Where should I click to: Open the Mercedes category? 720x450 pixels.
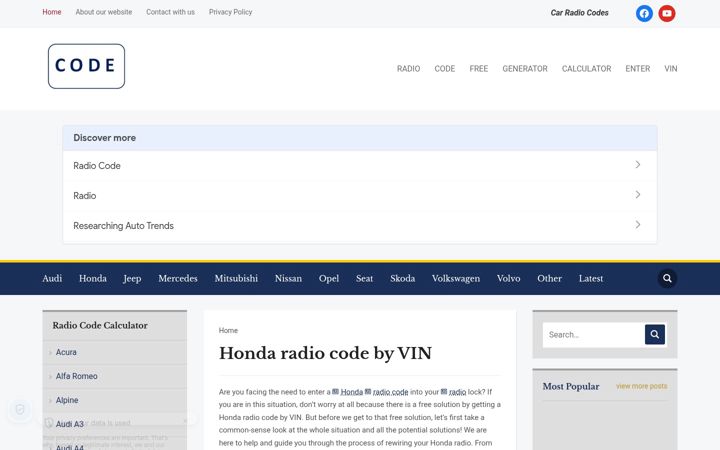(x=178, y=278)
